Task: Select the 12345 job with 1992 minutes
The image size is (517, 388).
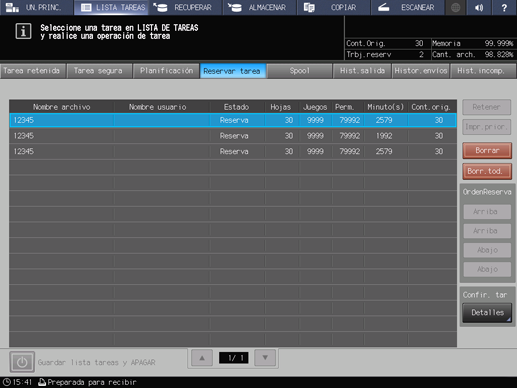Action: [x=233, y=136]
